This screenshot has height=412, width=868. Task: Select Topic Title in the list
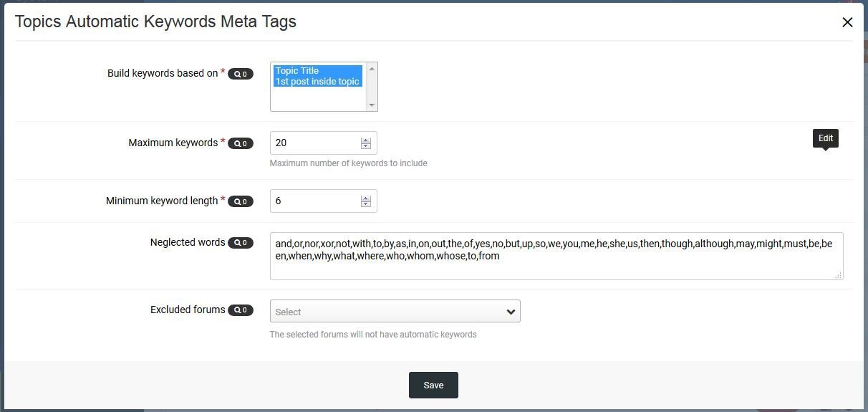click(318, 70)
